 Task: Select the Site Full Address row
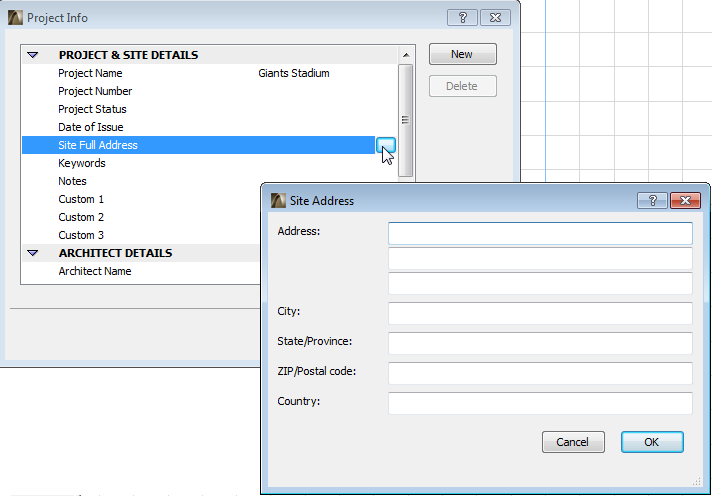click(198, 145)
